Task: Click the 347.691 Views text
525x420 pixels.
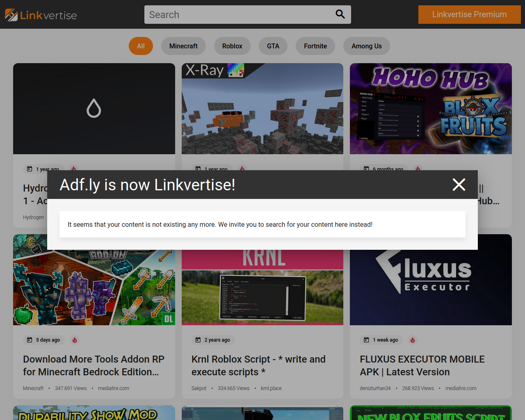Action: (71, 388)
